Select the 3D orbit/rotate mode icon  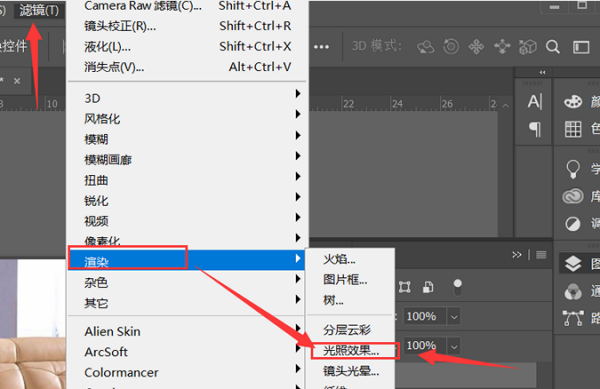coord(426,47)
